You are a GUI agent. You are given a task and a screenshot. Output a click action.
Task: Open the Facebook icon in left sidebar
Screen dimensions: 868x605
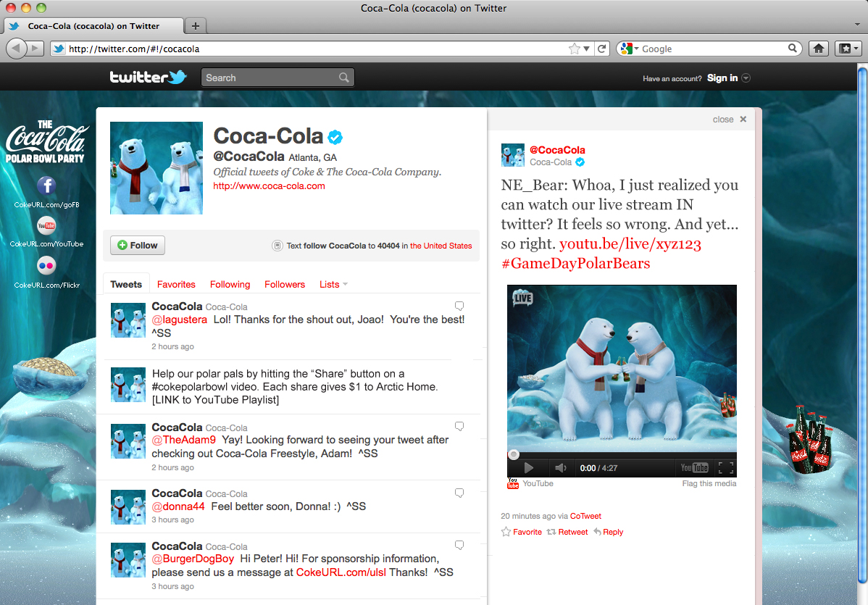tap(46, 186)
